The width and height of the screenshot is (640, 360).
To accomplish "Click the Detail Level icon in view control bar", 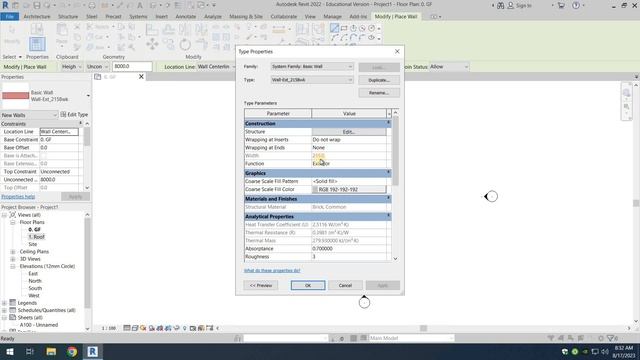I will [x=127, y=328].
